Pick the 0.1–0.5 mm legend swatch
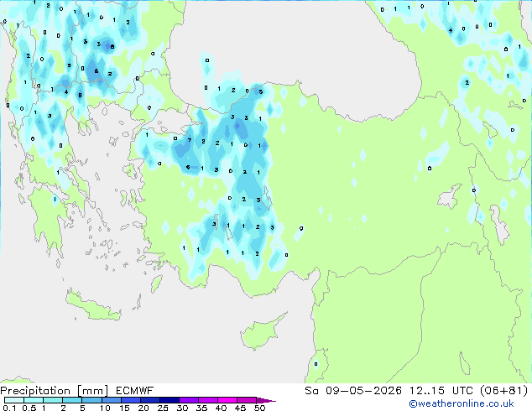The height and width of the screenshot is (411, 532). pos(14,400)
